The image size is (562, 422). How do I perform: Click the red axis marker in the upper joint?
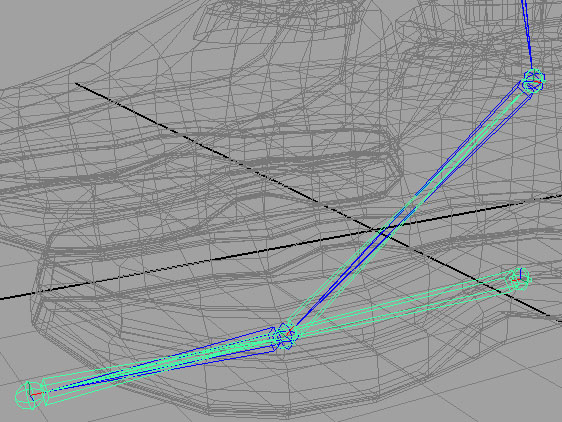[x=535, y=83]
